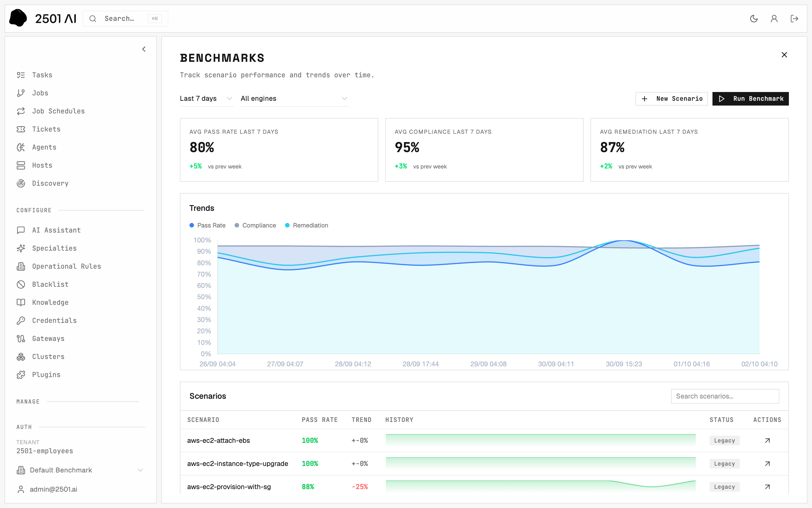Click the Legacy badge for aws-ec2-attach-ebs
Viewport: 812px width, 508px height.
(724, 441)
